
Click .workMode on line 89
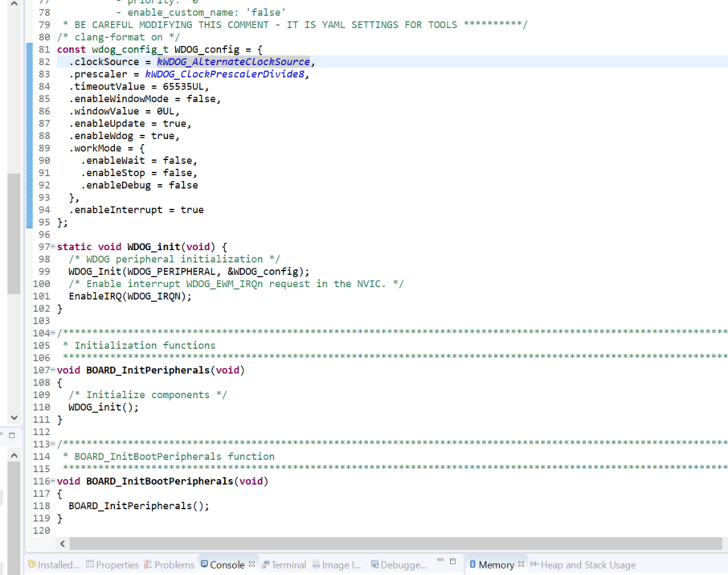tap(95, 148)
